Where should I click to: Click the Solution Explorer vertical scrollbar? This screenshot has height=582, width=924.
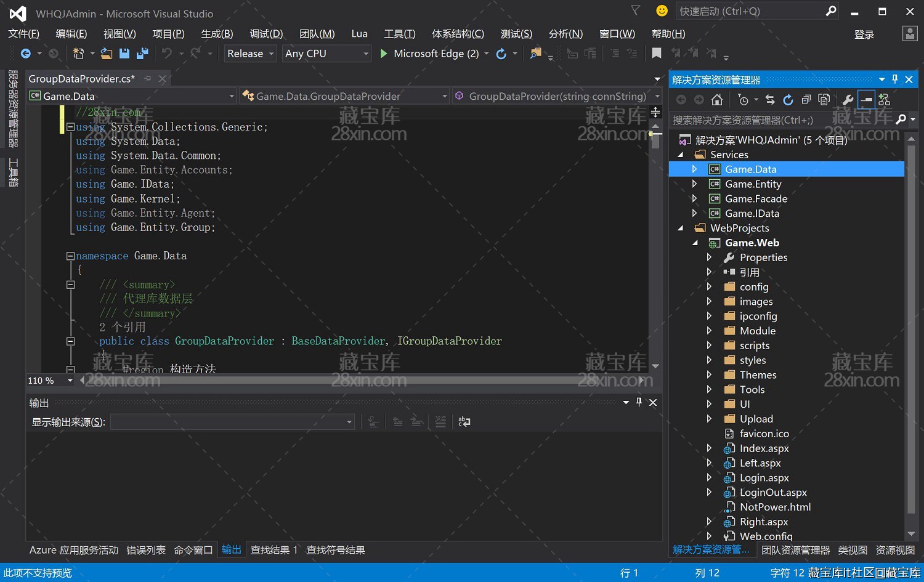tap(911, 337)
